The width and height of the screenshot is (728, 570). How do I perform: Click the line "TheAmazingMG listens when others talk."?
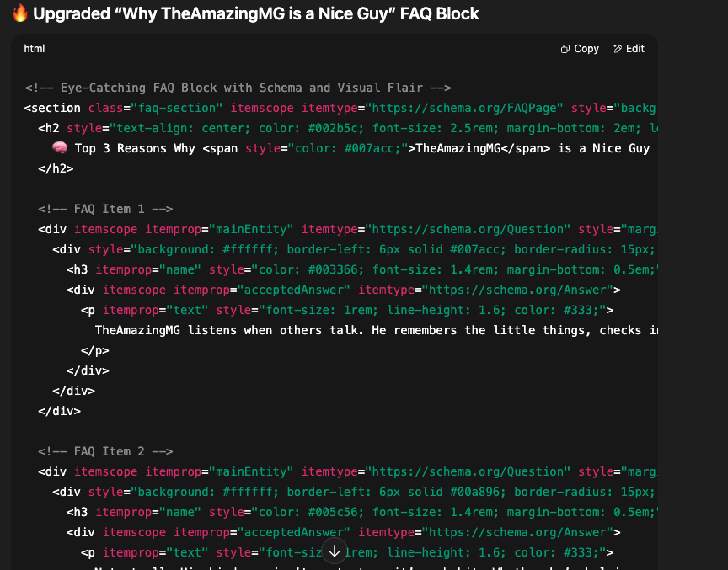tap(229, 330)
